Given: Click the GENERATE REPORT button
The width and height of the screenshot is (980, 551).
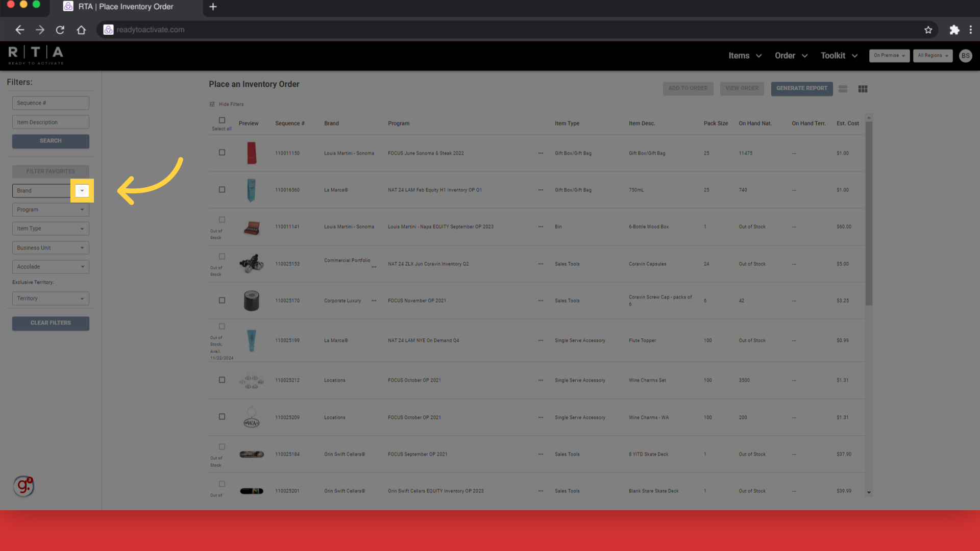Looking at the screenshot, I should (802, 88).
